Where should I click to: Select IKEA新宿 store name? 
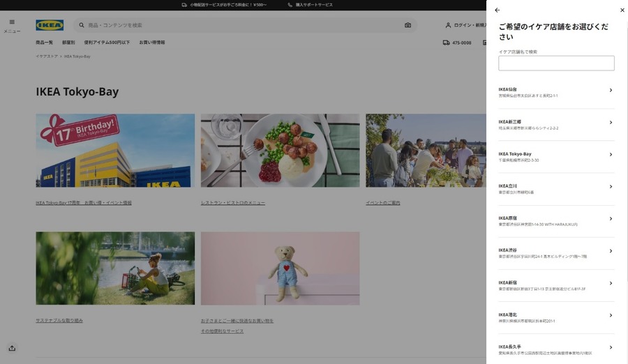[x=507, y=282]
